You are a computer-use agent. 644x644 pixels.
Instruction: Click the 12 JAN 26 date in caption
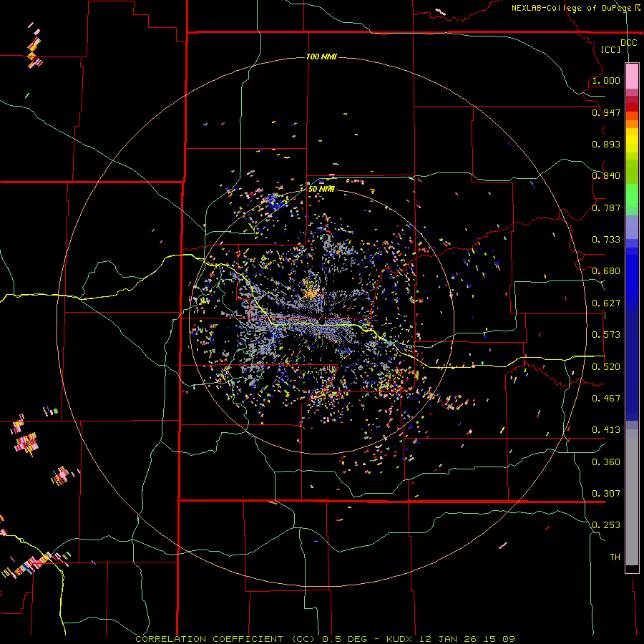coord(447,639)
